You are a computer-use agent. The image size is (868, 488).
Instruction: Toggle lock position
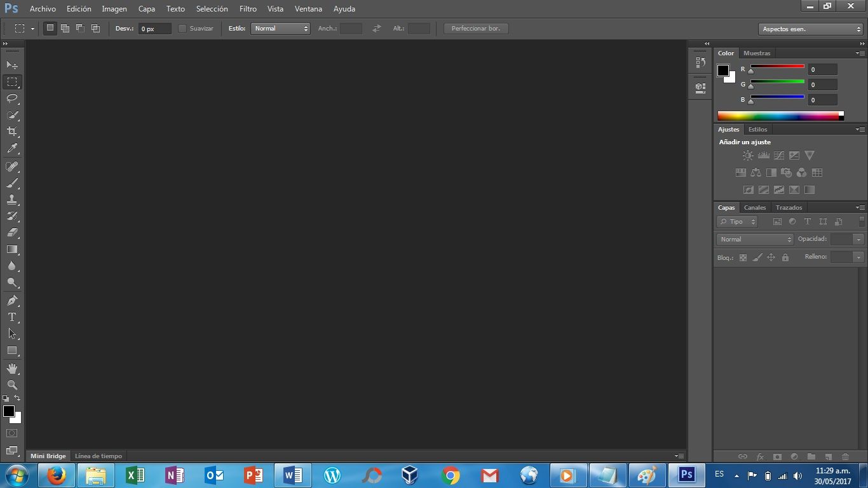[x=771, y=257]
